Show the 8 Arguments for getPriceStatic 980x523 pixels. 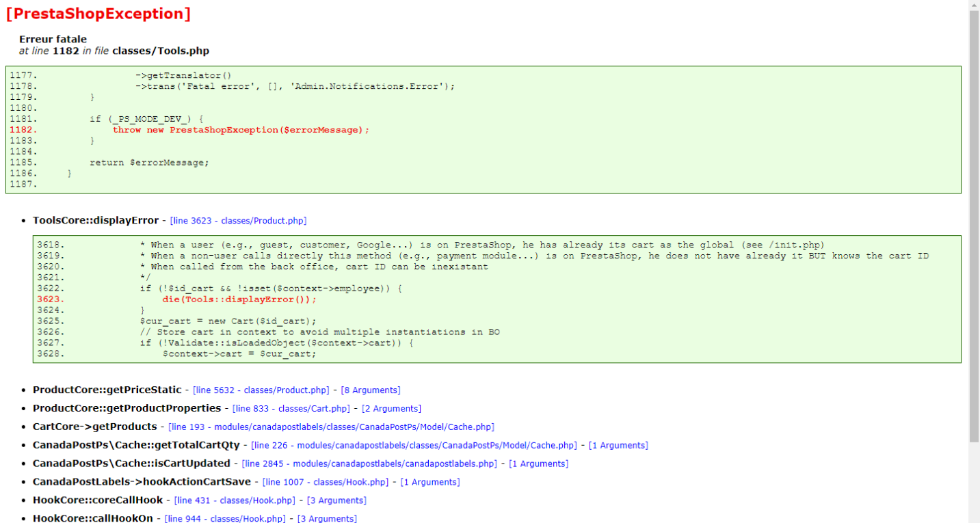[371, 390]
